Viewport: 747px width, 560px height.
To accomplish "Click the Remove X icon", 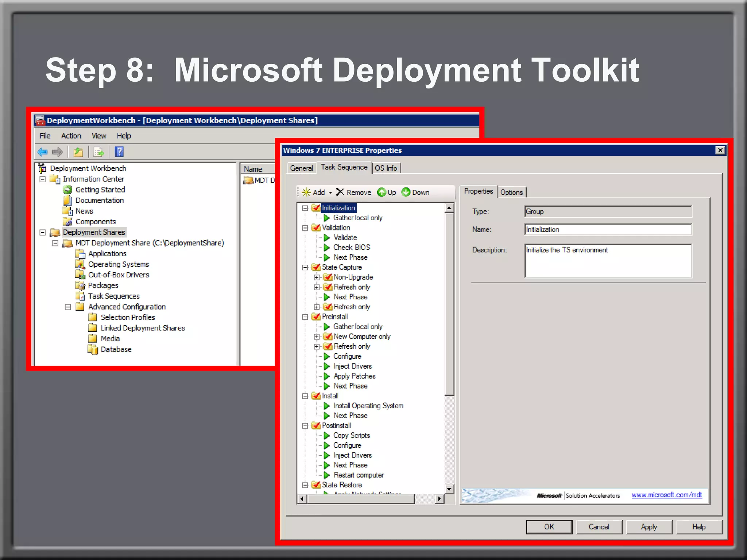I will point(340,192).
